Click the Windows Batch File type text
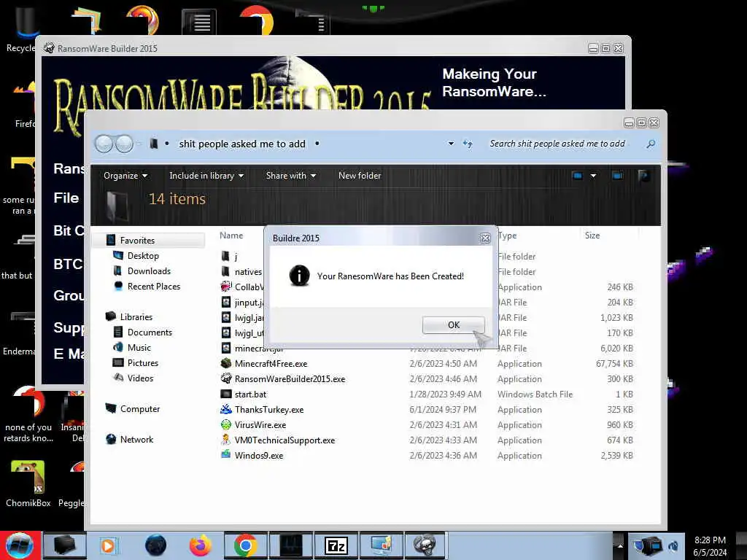This screenshot has height=560, width=747. 535,394
